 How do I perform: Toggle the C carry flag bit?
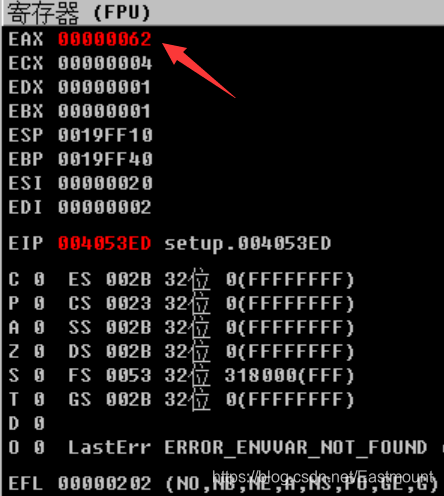pyautogui.click(x=39, y=279)
